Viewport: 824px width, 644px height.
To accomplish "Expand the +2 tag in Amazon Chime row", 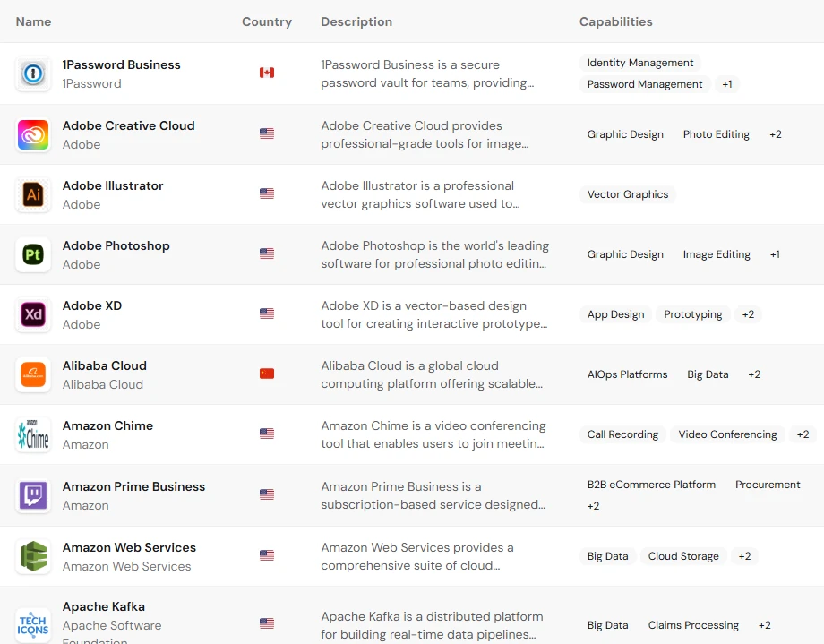I will pyautogui.click(x=803, y=434).
